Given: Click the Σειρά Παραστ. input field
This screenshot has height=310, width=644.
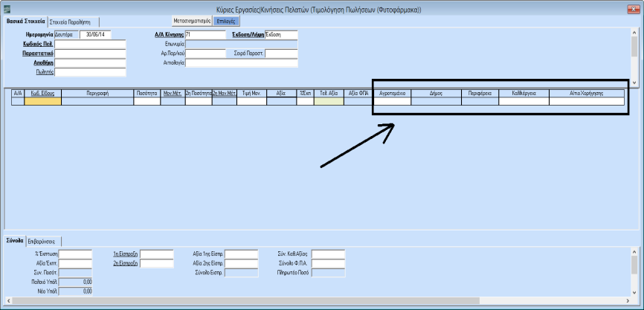Looking at the screenshot, I should pyautogui.click(x=281, y=54).
